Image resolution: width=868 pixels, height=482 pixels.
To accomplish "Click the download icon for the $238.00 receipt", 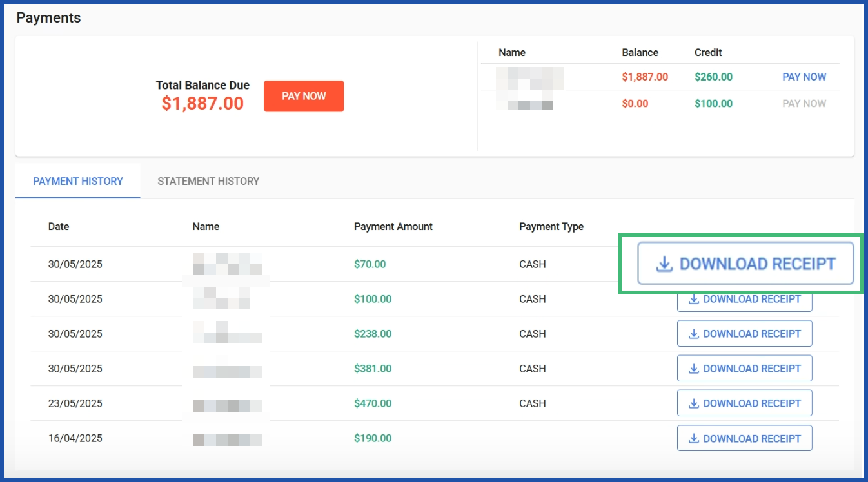I will coord(695,333).
